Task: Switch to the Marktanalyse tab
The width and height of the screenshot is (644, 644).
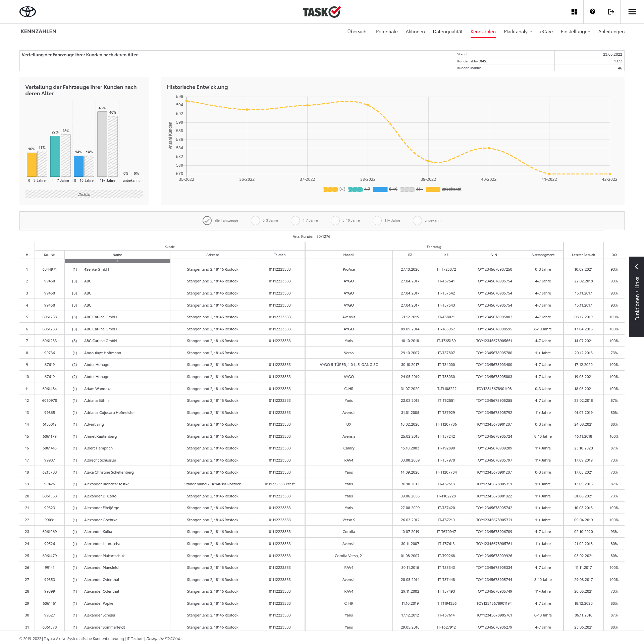Action: click(x=518, y=32)
